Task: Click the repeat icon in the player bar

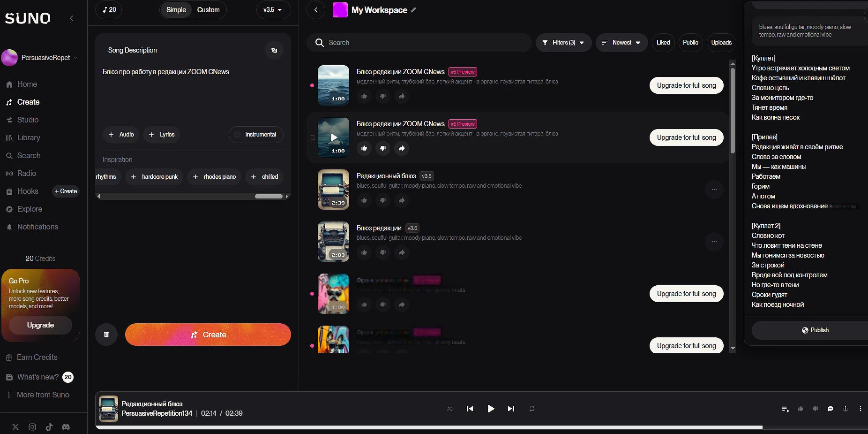Action: [532, 409]
